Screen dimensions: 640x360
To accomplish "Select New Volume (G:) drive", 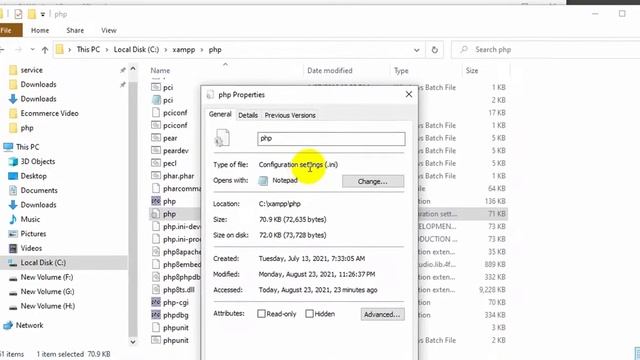I will 47,292.
